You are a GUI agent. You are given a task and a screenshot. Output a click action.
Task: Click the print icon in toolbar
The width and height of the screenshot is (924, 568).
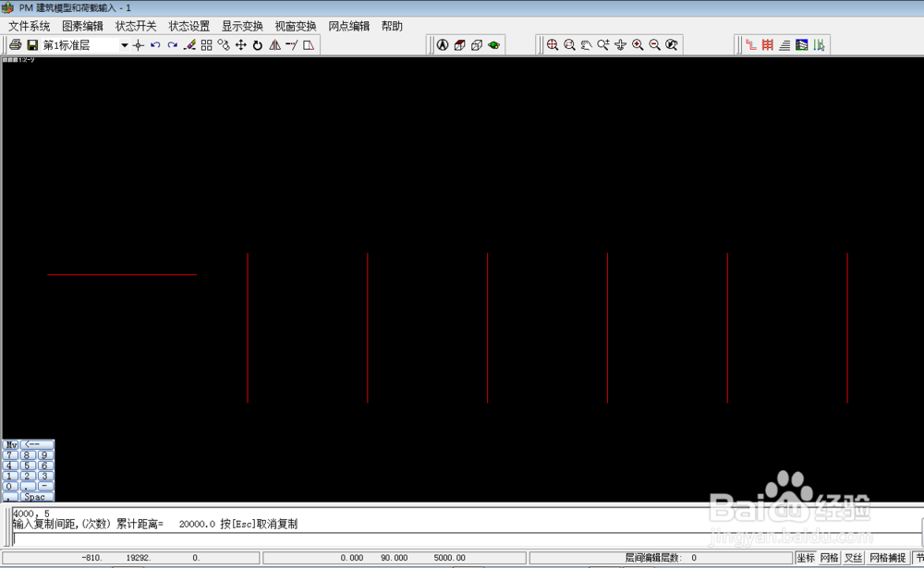[16, 44]
